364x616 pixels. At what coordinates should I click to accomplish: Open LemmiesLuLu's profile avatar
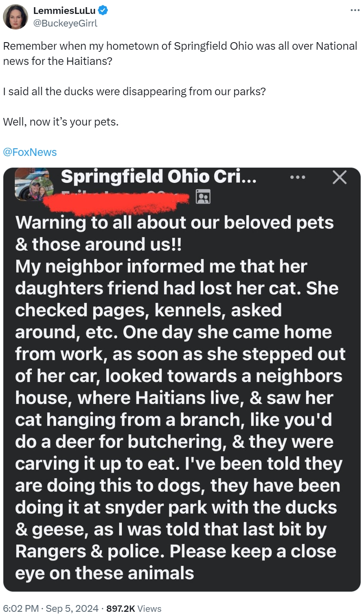pyautogui.click(x=16, y=17)
